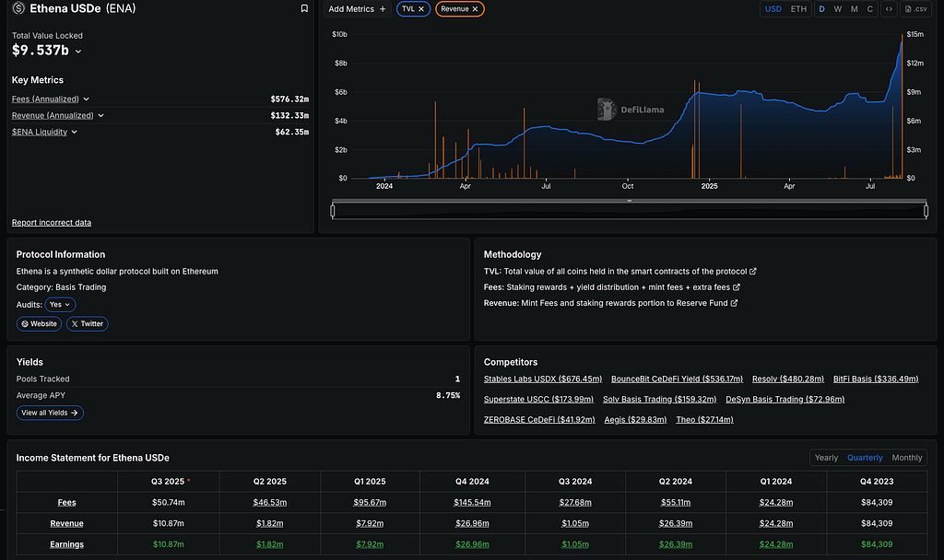Viewport: 944px width, 560px height.
Task: Click Report incorrect data link
Action: pyautogui.click(x=52, y=223)
